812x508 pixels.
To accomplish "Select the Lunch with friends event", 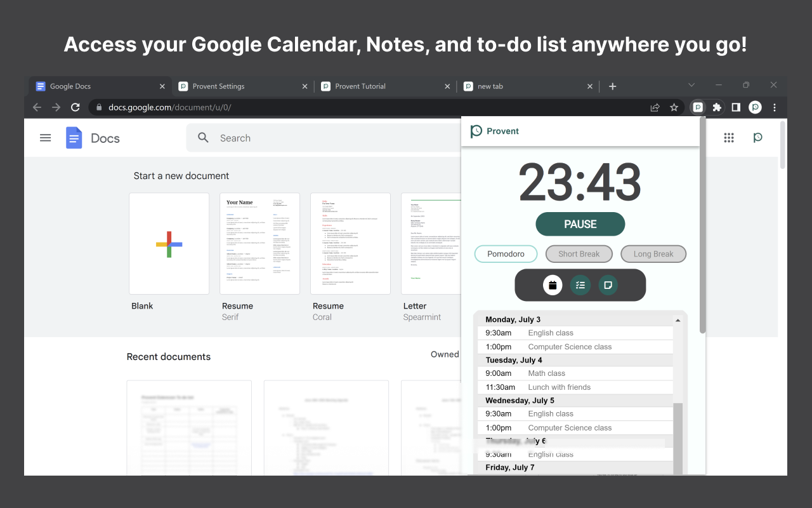I will [x=575, y=387].
